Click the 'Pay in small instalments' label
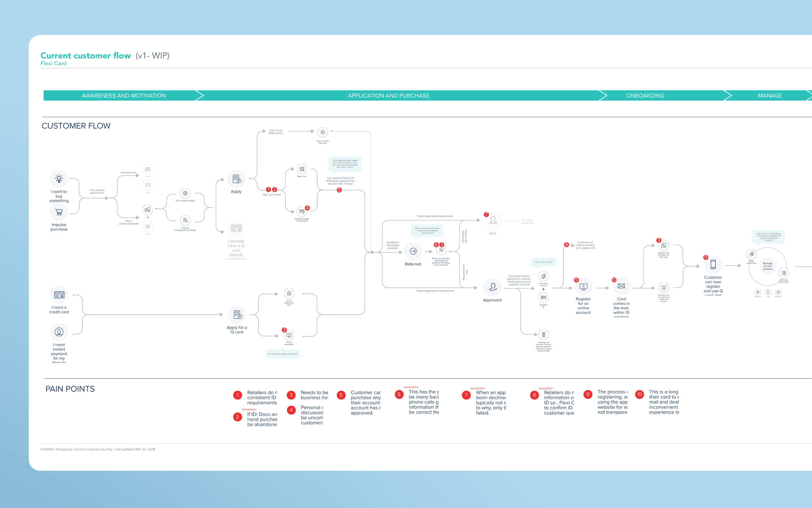 point(129,222)
